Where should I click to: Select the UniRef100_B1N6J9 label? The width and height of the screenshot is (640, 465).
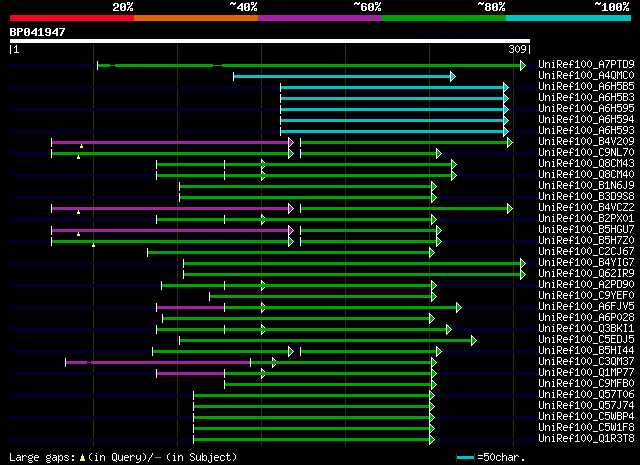click(x=586, y=185)
